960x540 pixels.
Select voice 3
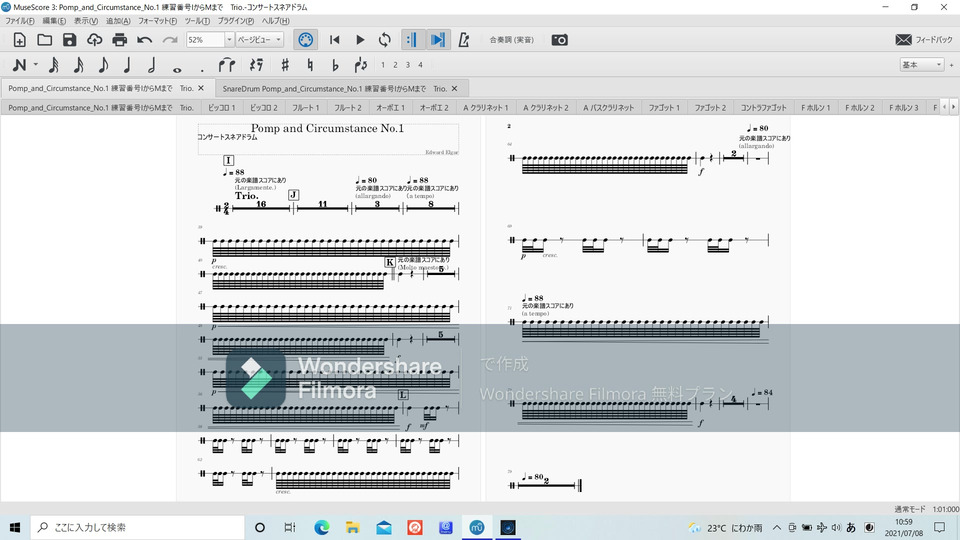(408, 65)
